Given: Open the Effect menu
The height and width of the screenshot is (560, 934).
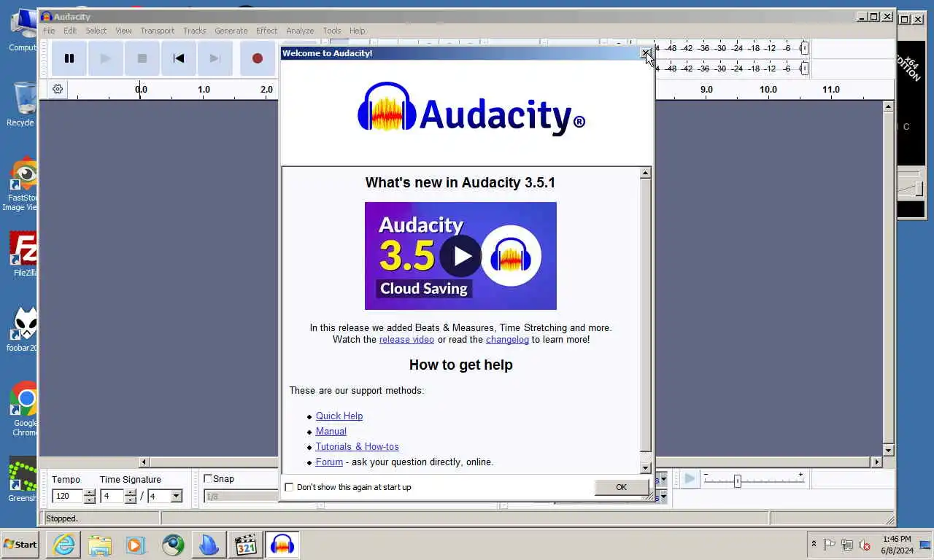Looking at the screenshot, I should tap(267, 31).
